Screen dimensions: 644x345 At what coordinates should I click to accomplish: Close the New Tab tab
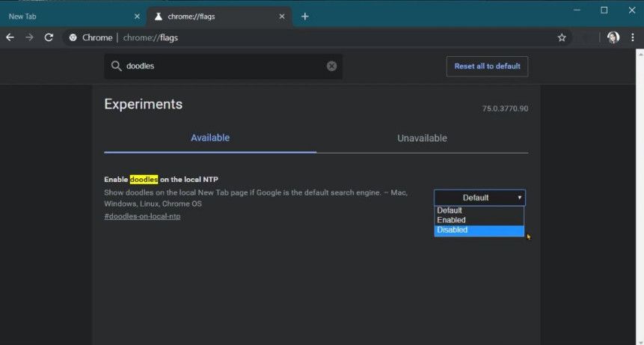137,16
